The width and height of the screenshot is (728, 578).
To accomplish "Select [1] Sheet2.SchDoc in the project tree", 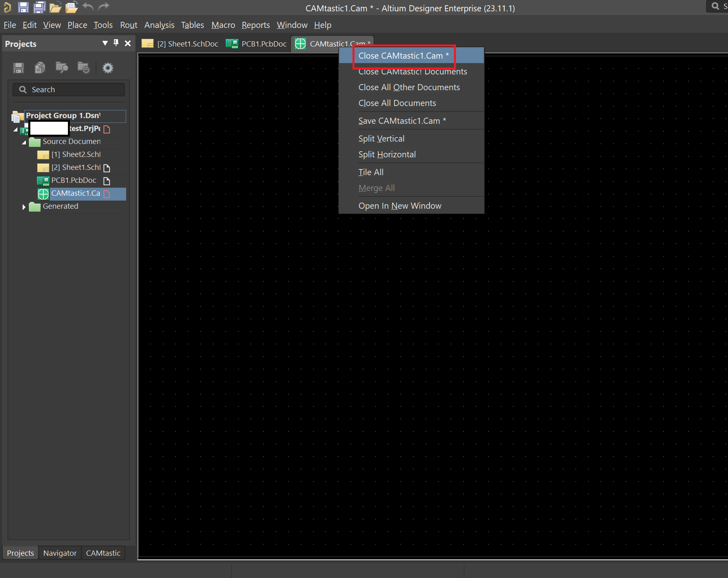I will pos(76,155).
